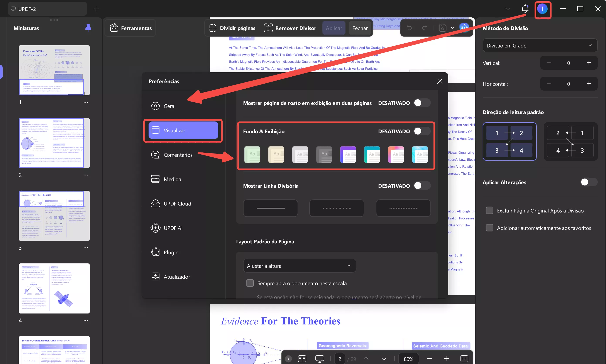Open the Ferramentas tools button
The width and height of the screenshot is (606, 364).
130,28
